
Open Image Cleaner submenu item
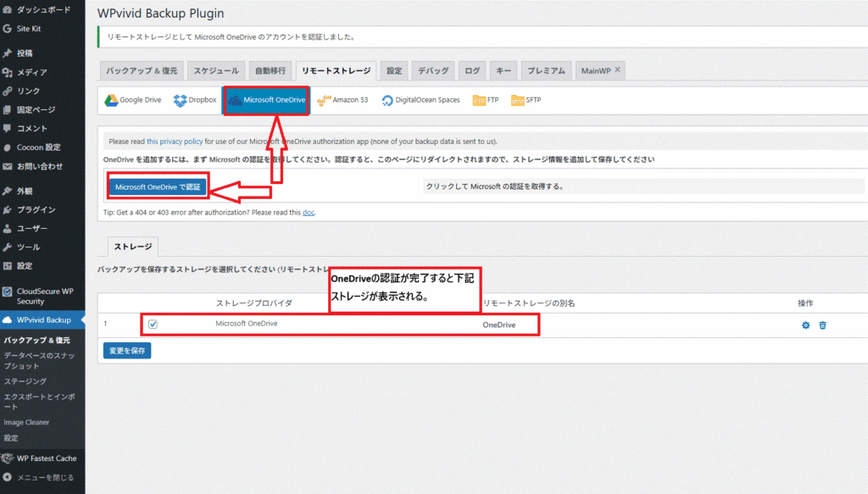(x=26, y=423)
